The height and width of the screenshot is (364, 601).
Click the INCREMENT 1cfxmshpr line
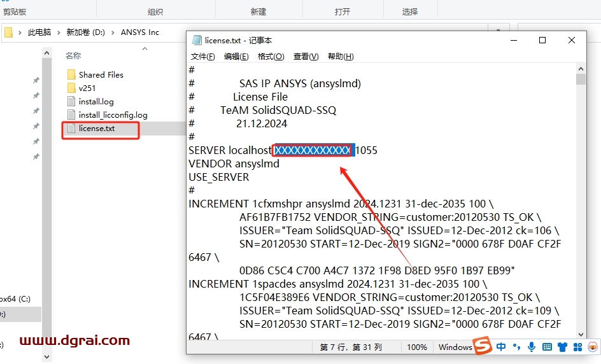[x=341, y=204]
